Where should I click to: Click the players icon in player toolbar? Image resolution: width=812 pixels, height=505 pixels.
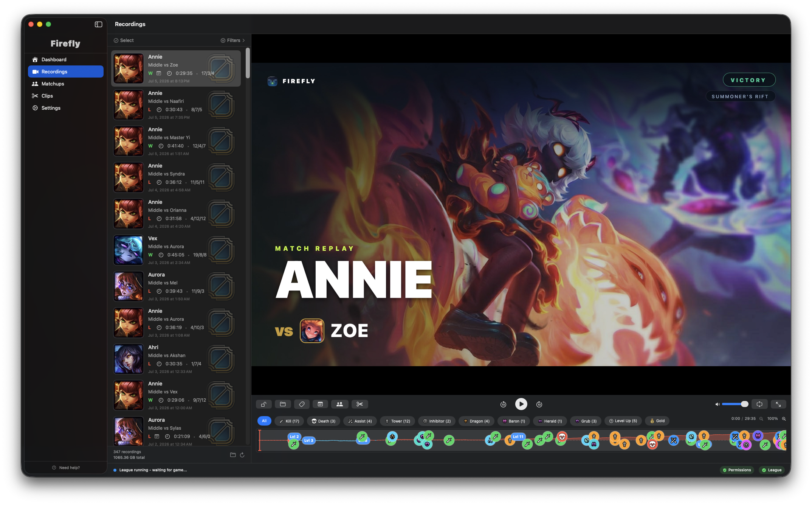click(x=340, y=404)
